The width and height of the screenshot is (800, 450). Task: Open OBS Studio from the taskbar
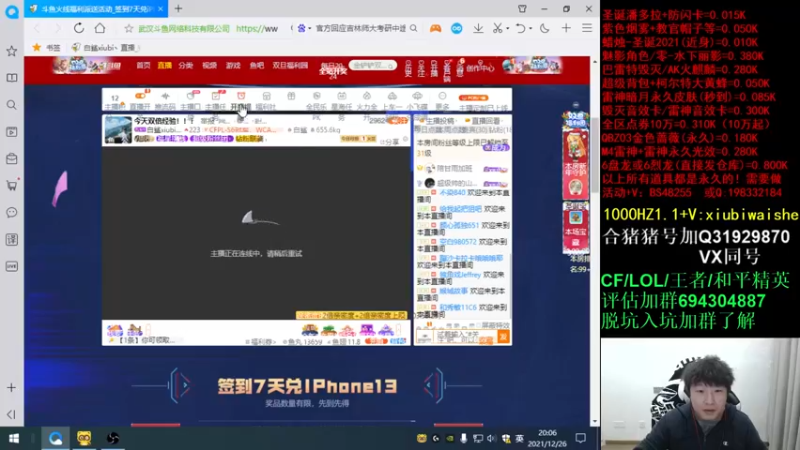[x=113, y=438]
